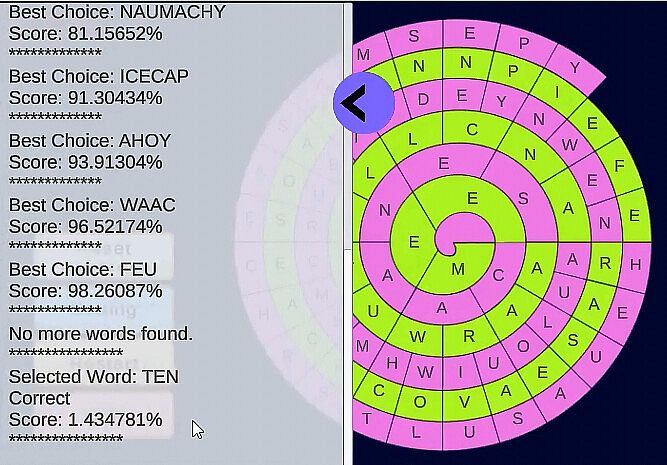
Task: Click the Best Choice: WAAC entry
Action: point(92,205)
